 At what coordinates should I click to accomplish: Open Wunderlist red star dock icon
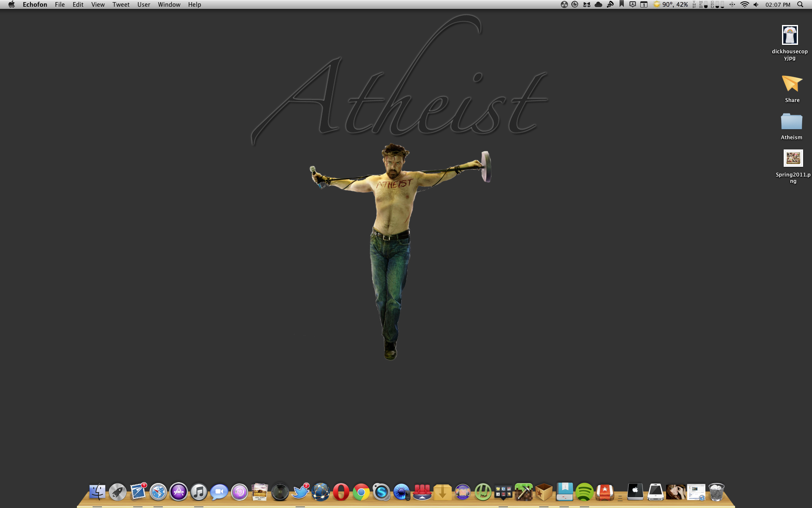click(x=605, y=492)
